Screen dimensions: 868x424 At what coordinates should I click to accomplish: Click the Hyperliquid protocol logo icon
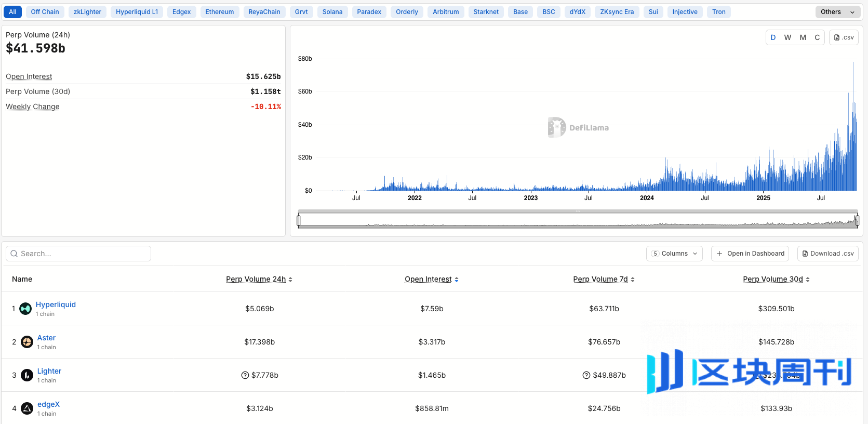25,309
